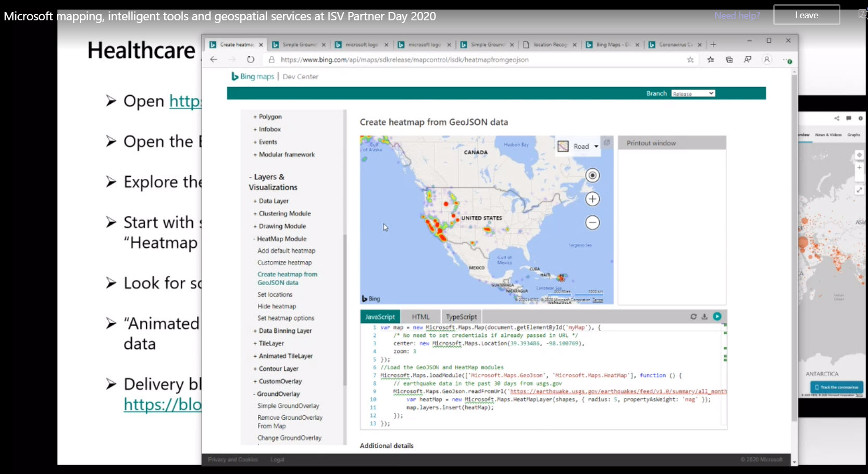Click zoom in on coronavirus tracker map
Screen dimensions: 868x474
pyautogui.click(x=859, y=167)
